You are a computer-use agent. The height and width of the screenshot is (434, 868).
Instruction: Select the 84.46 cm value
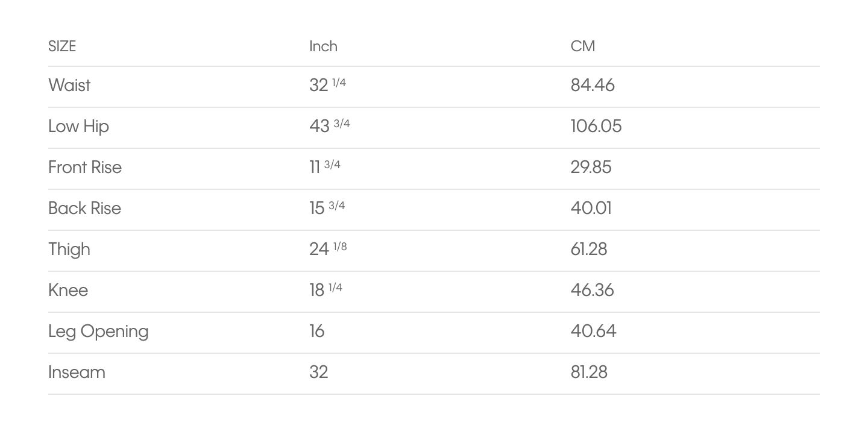pyautogui.click(x=593, y=85)
